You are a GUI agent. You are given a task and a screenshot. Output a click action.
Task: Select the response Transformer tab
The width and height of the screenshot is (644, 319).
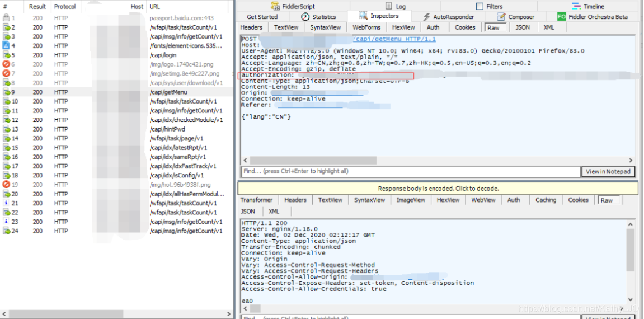click(x=256, y=200)
